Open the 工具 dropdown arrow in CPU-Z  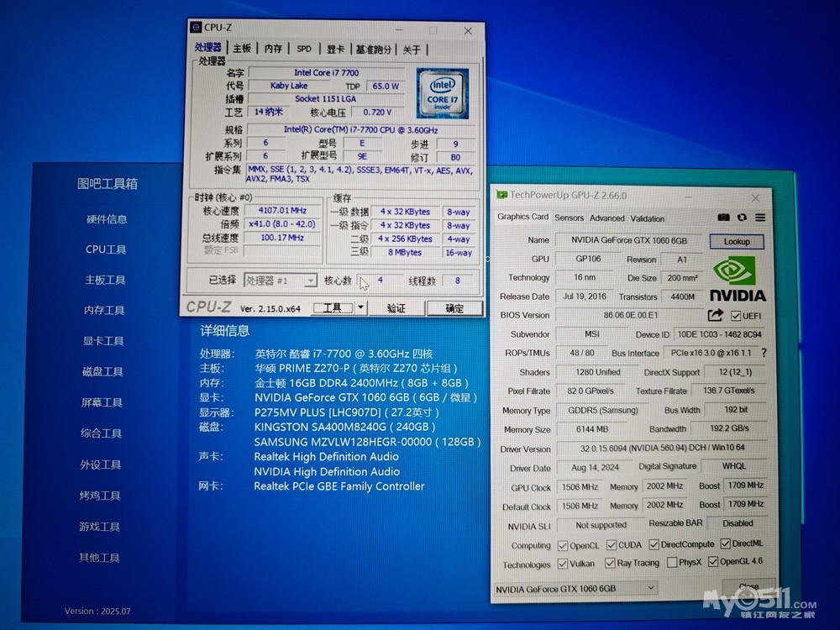coord(361,308)
